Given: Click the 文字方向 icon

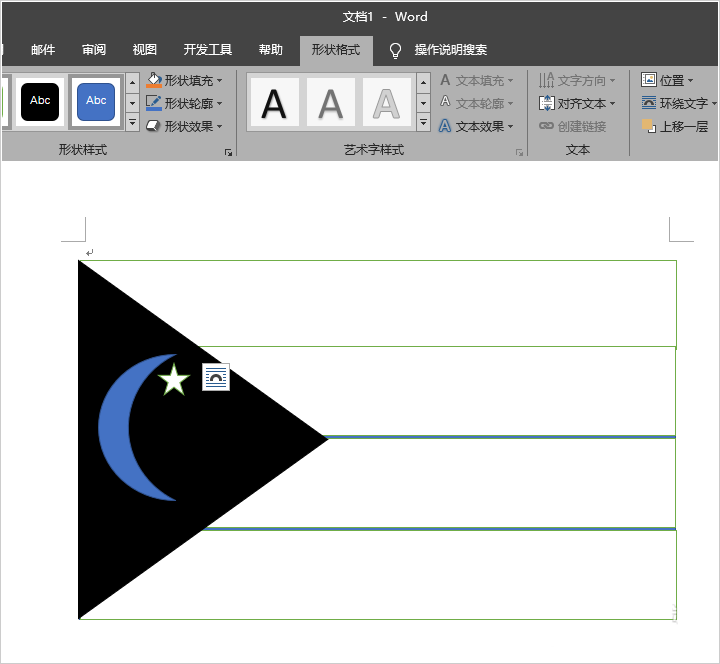Looking at the screenshot, I should click(546, 80).
